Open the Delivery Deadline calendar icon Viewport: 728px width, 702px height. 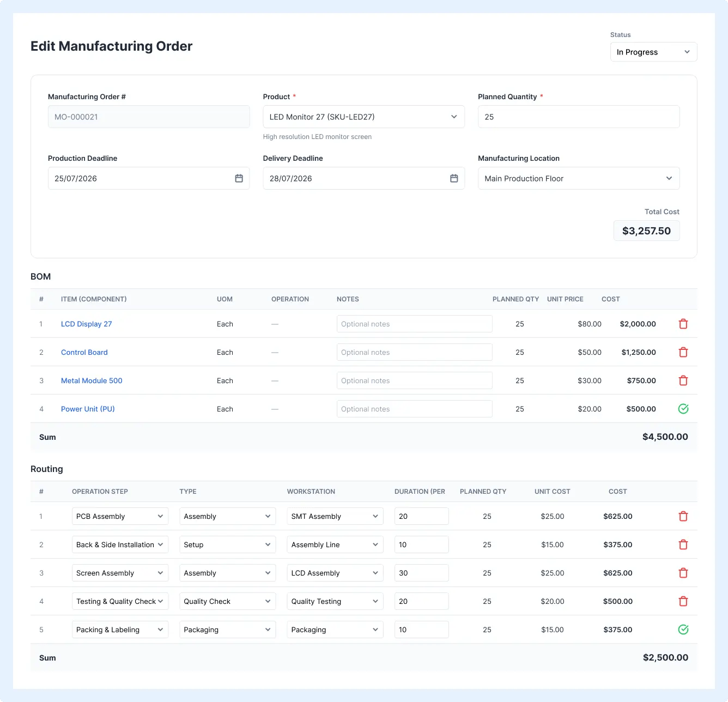click(x=454, y=178)
